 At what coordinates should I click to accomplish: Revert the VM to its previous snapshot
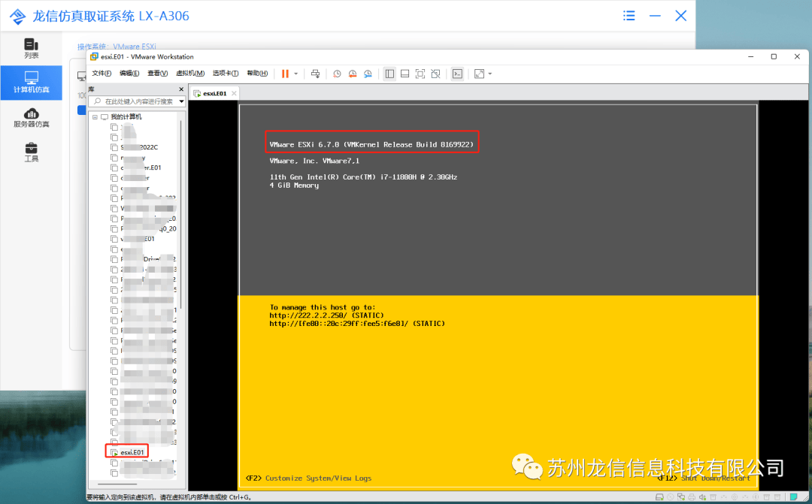(x=352, y=74)
